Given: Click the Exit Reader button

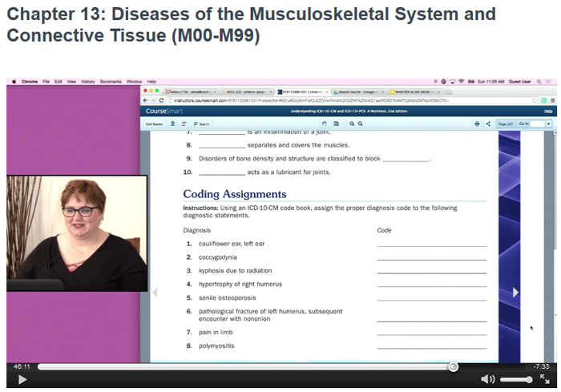Looking at the screenshot, I should [155, 124].
